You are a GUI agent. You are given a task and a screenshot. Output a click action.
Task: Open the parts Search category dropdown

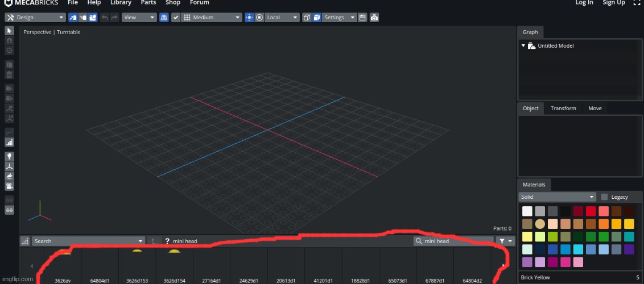pos(89,241)
